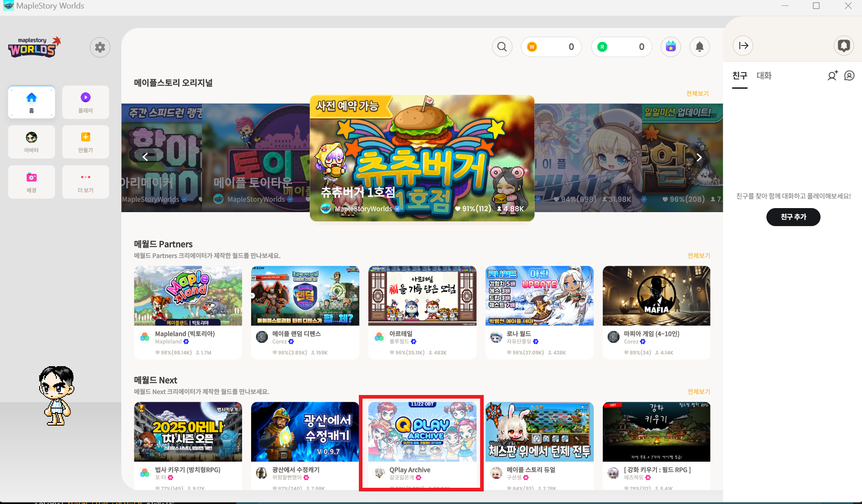862x504 pixels.
Task: Open the profile icon in the friends panel
Action: coord(849,76)
